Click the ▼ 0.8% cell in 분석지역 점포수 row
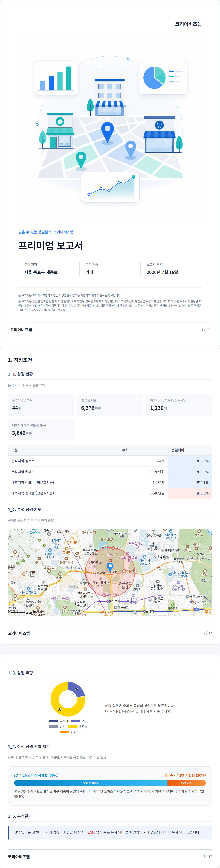This screenshot has height=868, width=220. point(190,461)
